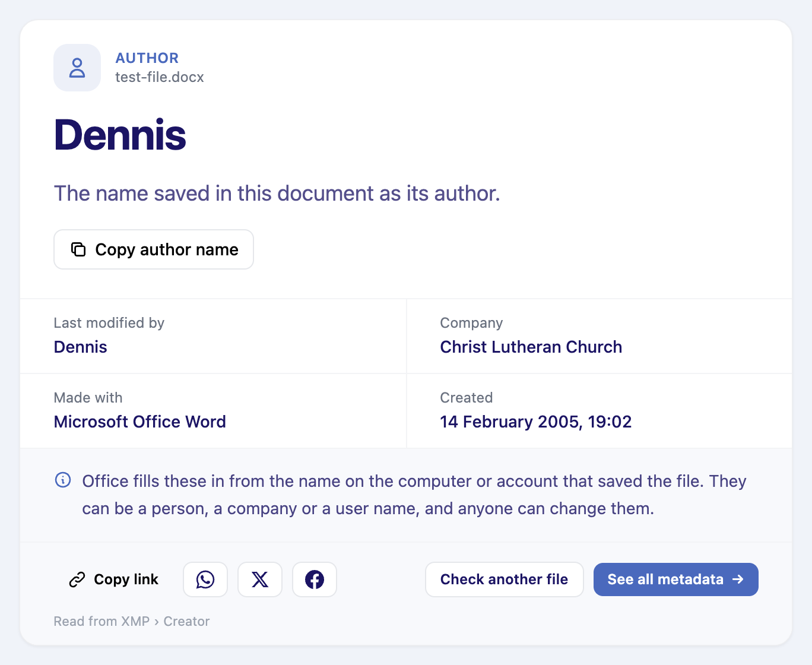Click the Company label
The width and height of the screenshot is (812, 665).
(x=472, y=323)
